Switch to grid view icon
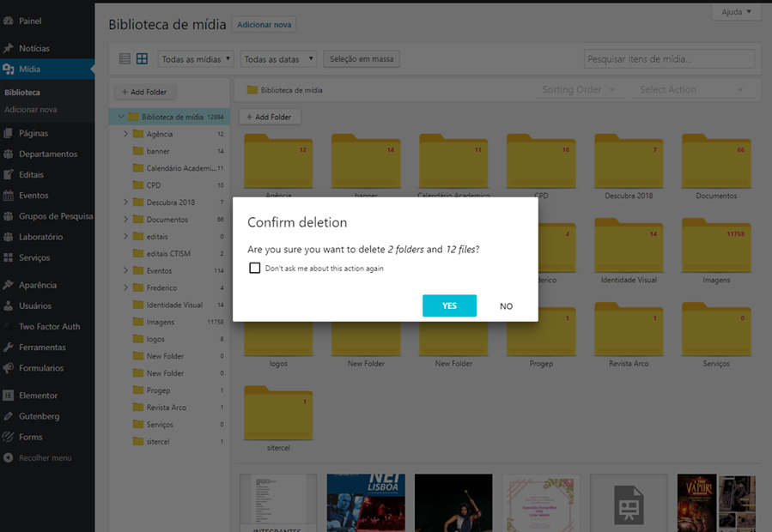 click(x=142, y=59)
